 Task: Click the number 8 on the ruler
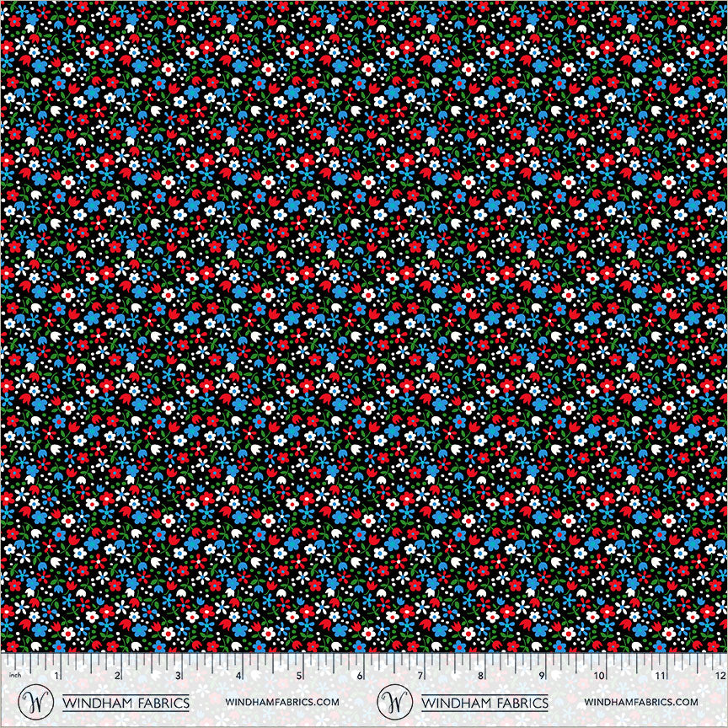(481, 676)
